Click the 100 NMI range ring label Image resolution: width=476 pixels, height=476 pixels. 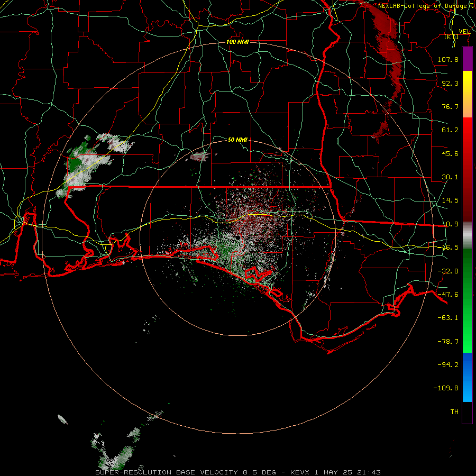237,42
